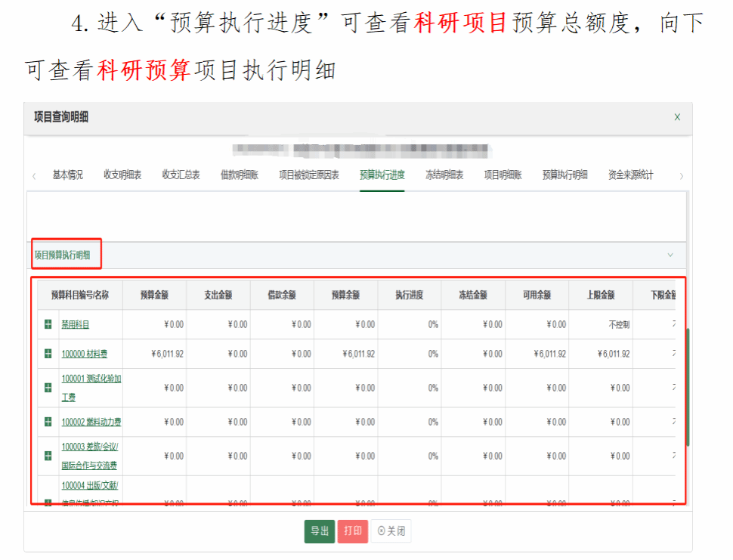Viewport: 733px width, 560px height.
Task: Click the 关闭 button at bottom
Action: pyautogui.click(x=391, y=531)
